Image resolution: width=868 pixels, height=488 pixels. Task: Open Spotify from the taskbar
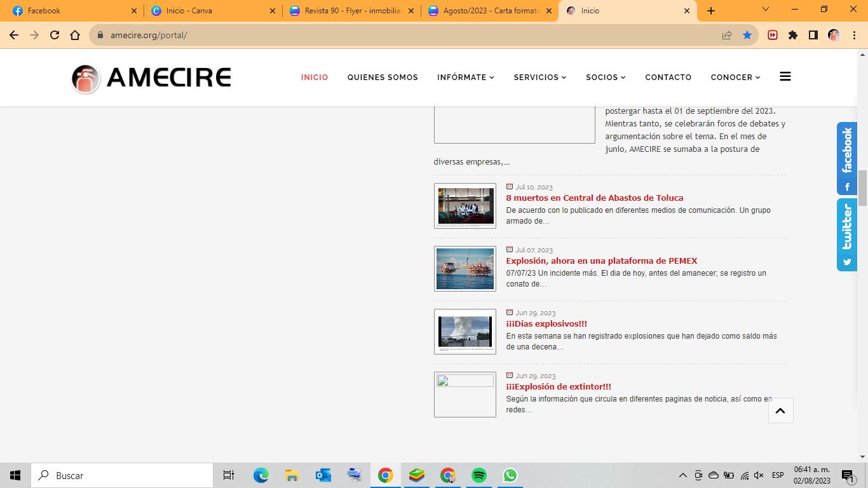point(479,475)
